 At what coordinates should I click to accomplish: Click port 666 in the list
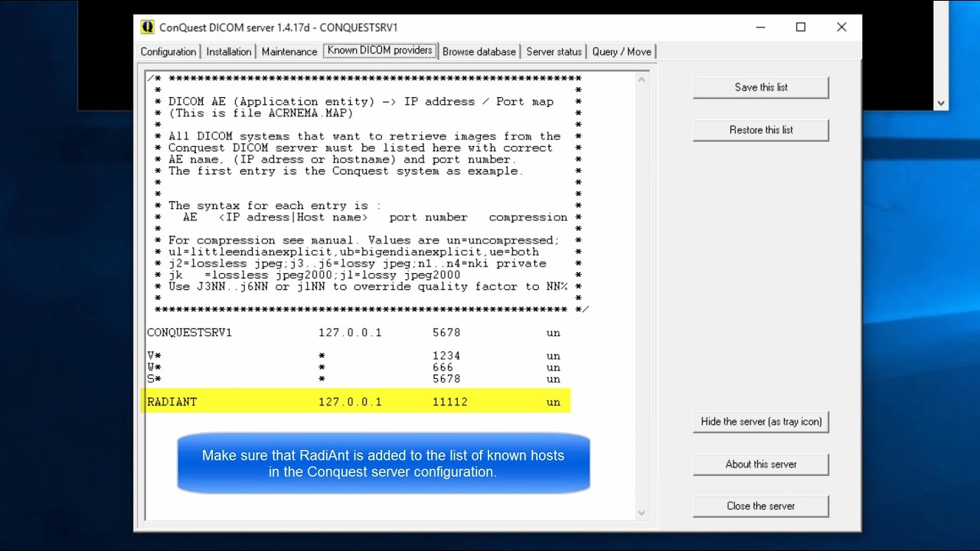click(x=443, y=367)
